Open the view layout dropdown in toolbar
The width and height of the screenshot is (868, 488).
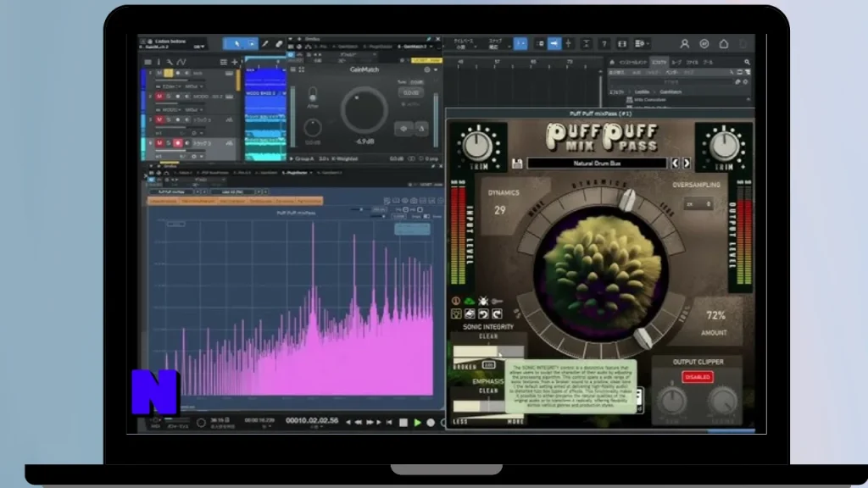point(643,44)
